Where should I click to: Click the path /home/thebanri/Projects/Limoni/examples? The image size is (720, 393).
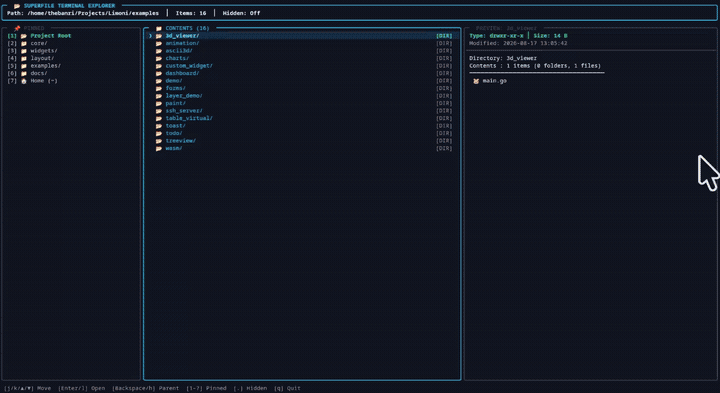(x=93, y=13)
